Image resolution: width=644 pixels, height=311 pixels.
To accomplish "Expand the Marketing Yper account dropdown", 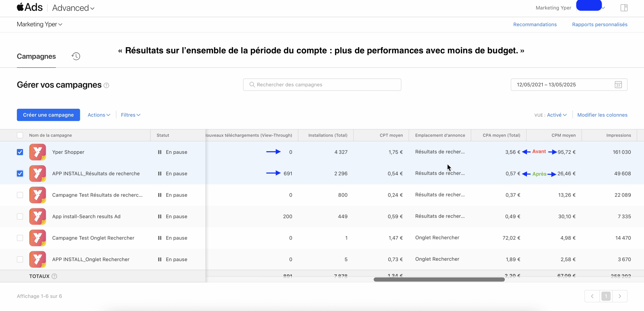I will (x=39, y=24).
